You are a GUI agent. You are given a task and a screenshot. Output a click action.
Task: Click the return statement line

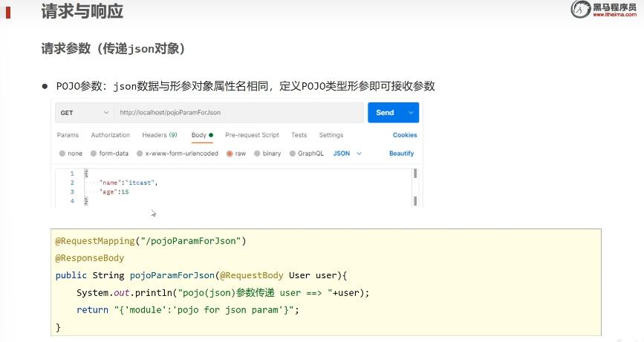188,310
